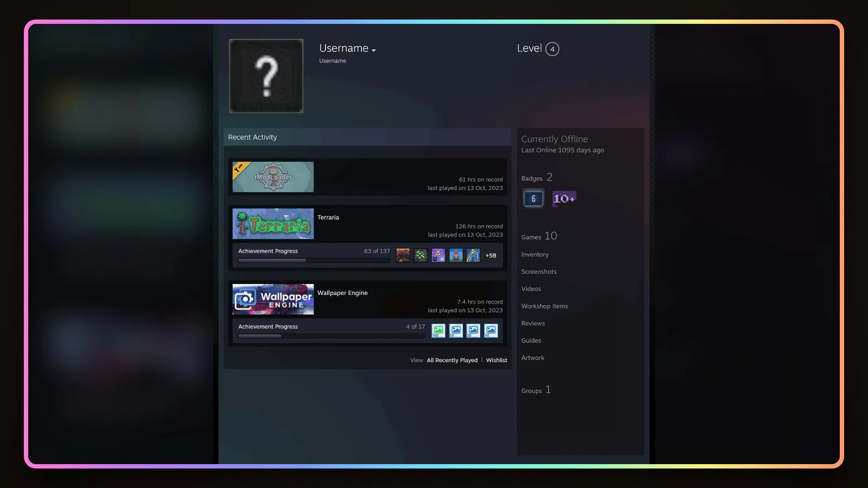Click the Terraria achievement progress bar
The image size is (868, 488).
tap(314, 261)
